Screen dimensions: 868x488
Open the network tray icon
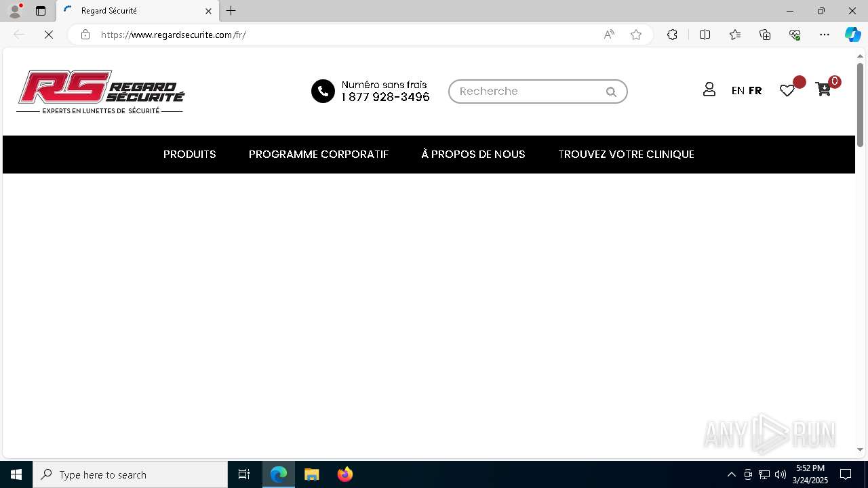pyautogui.click(x=764, y=474)
